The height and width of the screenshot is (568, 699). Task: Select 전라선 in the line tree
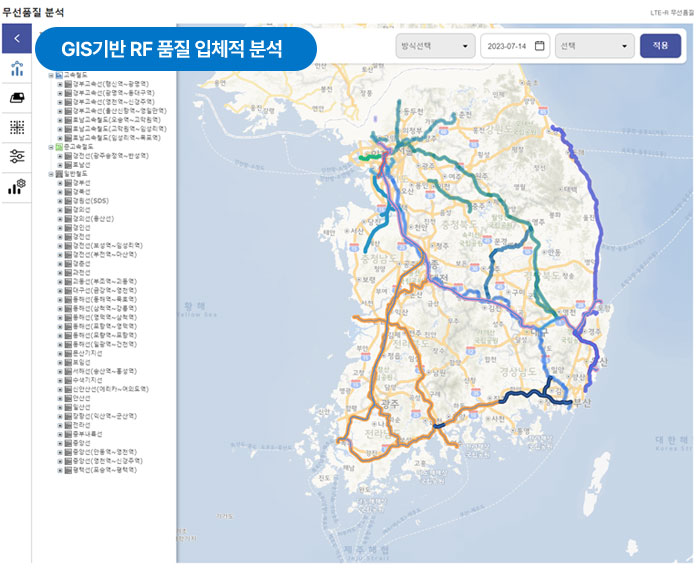[81, 424]
